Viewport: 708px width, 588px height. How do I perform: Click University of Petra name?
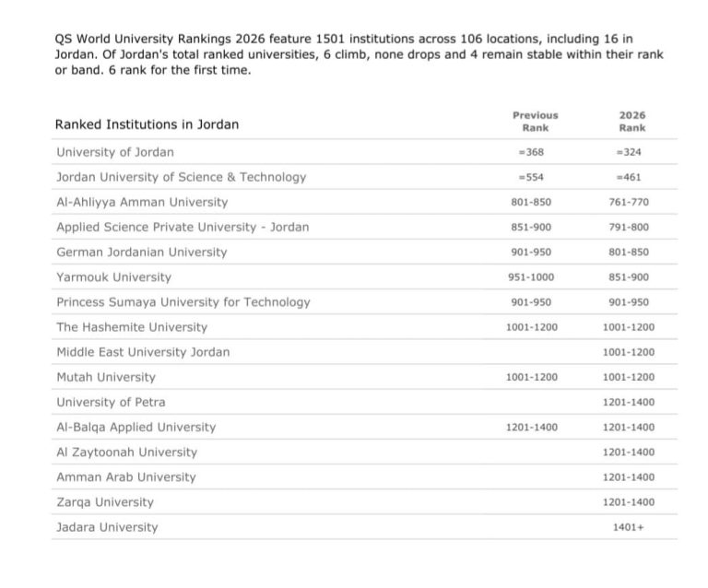[111, 402]
